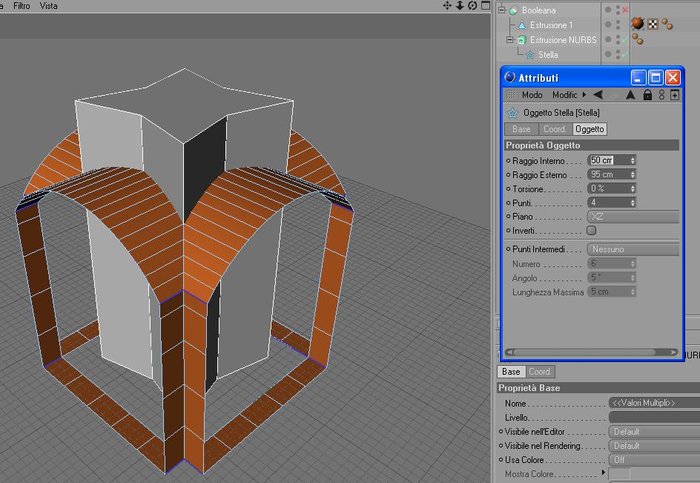Toggle the viewport maximize square icon
This screenshot has height=483, width=700.
[485, 5]
